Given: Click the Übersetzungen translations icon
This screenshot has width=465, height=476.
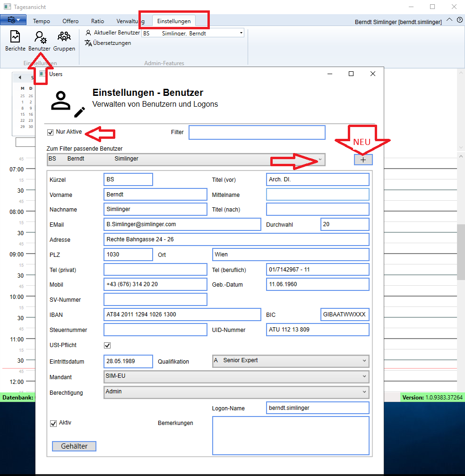Looking at the screenshot, I should pos(108,43).
